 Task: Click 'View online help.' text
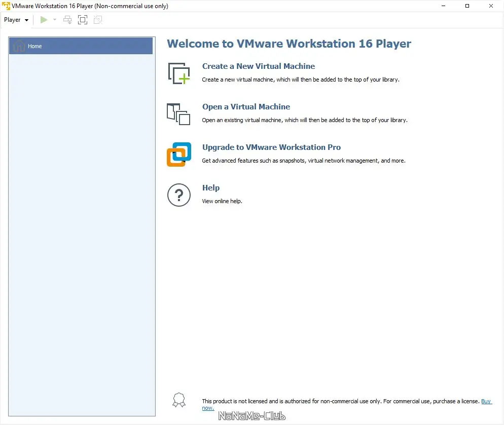click(x=222, y=201)
